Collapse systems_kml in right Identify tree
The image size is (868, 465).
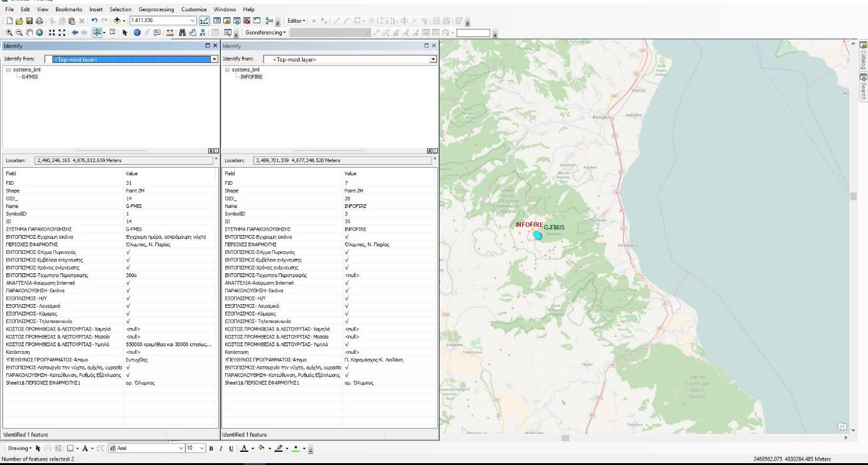pos(228,70)
